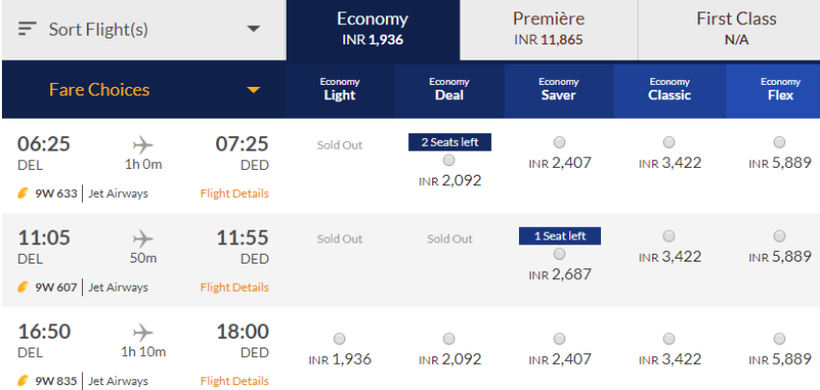View Flight Details for the 16:50 flight

(234, 381)
